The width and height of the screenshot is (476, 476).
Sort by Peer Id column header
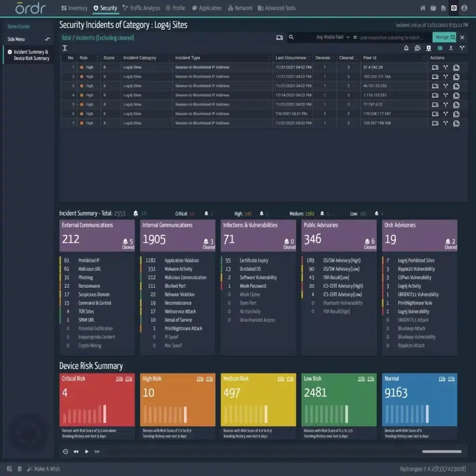pos(394,58)
